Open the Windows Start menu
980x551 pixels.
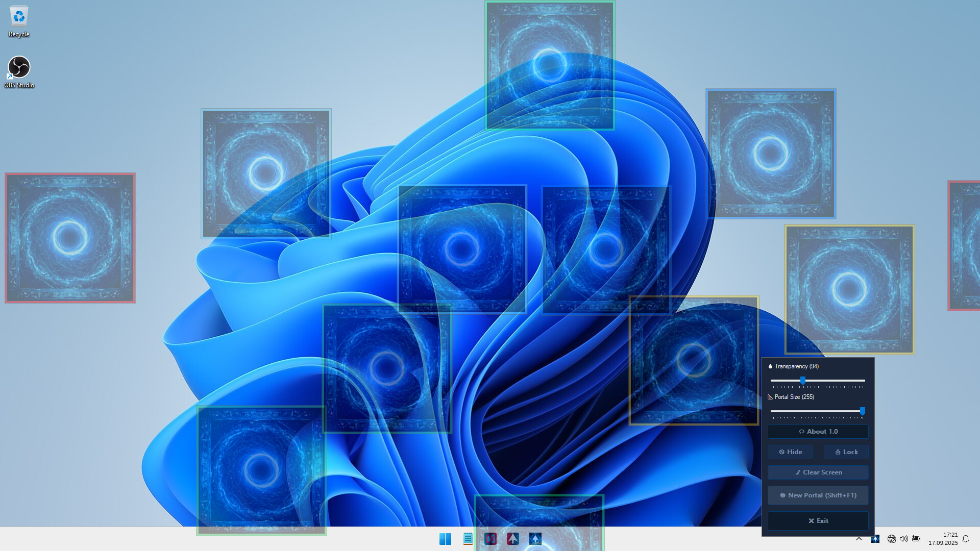click(x=446, y=539)
